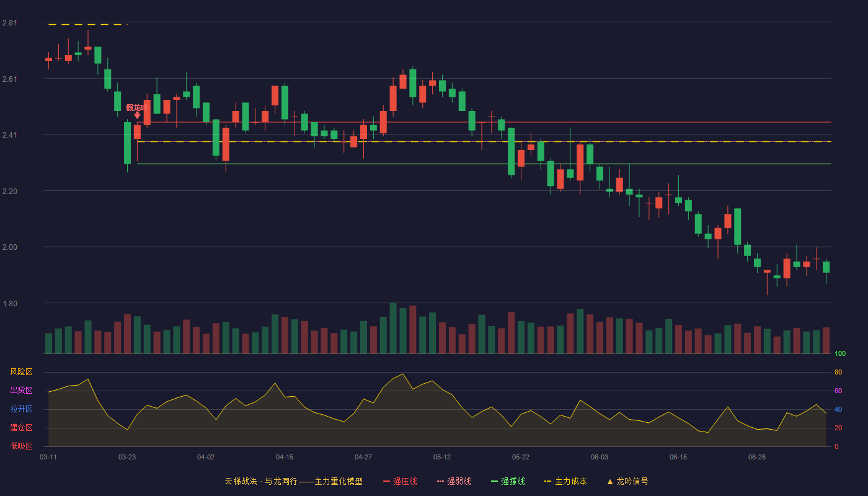The width and height of the screenshot is (868, 496).
Task: Toggle the 主力成本 legend entry
Action: [x=565, y=481]
